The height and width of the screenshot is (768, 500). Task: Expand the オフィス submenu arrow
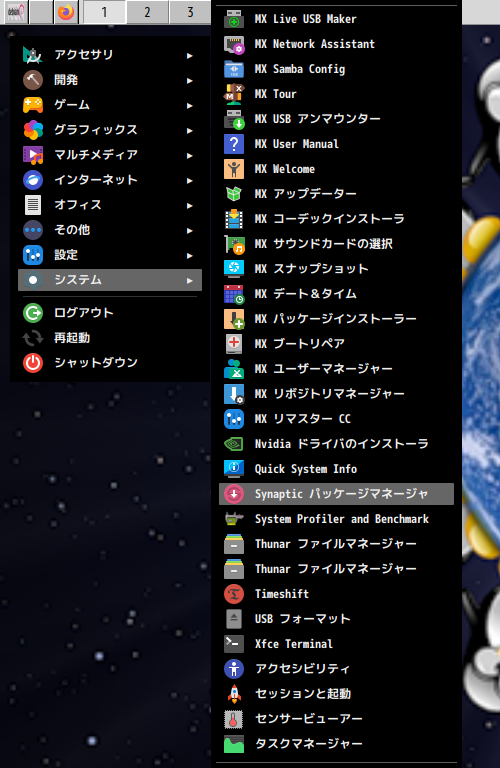(x=190, y=205)
